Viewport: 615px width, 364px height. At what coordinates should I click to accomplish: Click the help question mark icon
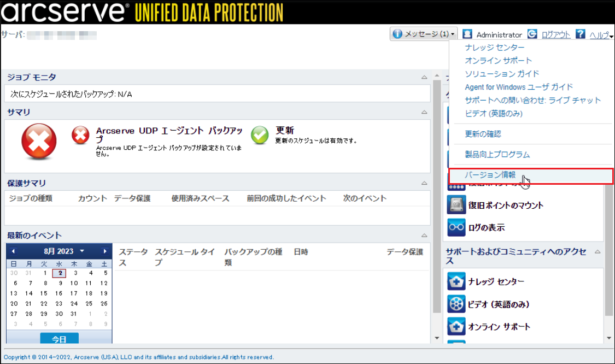point(581,34)
